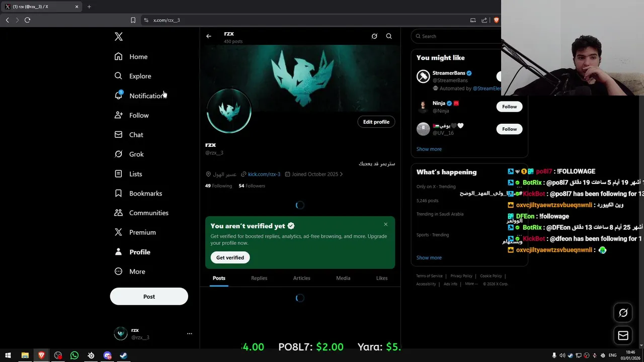Open Windows Start menu
The height and width of the screenshot is (362, 644).
pyautogui.click(x=8, y=355)
